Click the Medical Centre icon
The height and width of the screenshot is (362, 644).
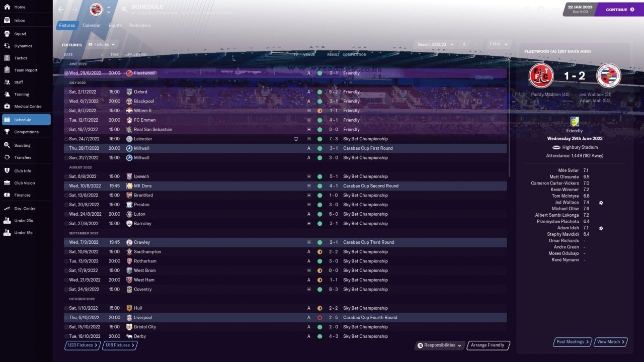(x=8, y=107)
